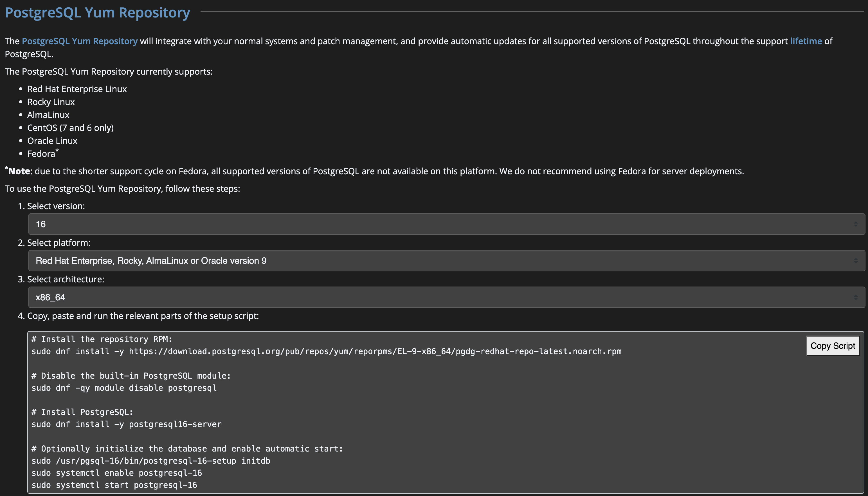
Task: Click the PostgreSQL Yum Repository page heading
Action: tap(97, 13)
